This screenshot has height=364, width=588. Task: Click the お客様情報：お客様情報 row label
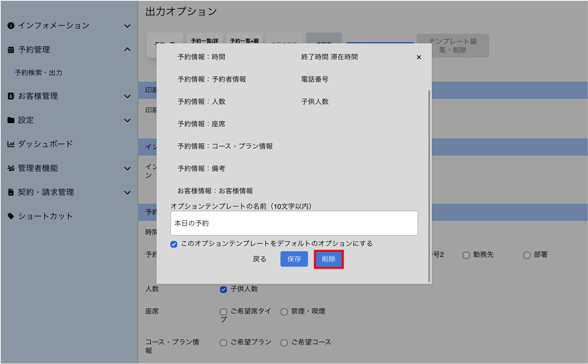pyautogui.click(x=215, y=191)
